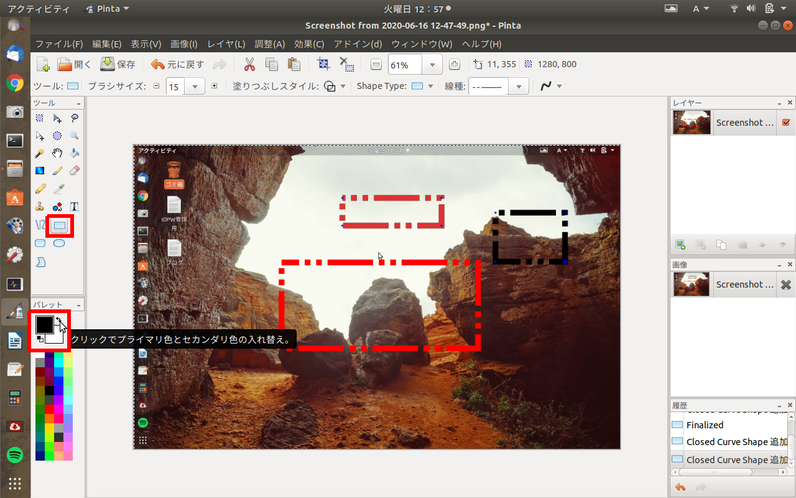Decrease brush size with minus button
This screenshot has width=796, height=498.
156,86
